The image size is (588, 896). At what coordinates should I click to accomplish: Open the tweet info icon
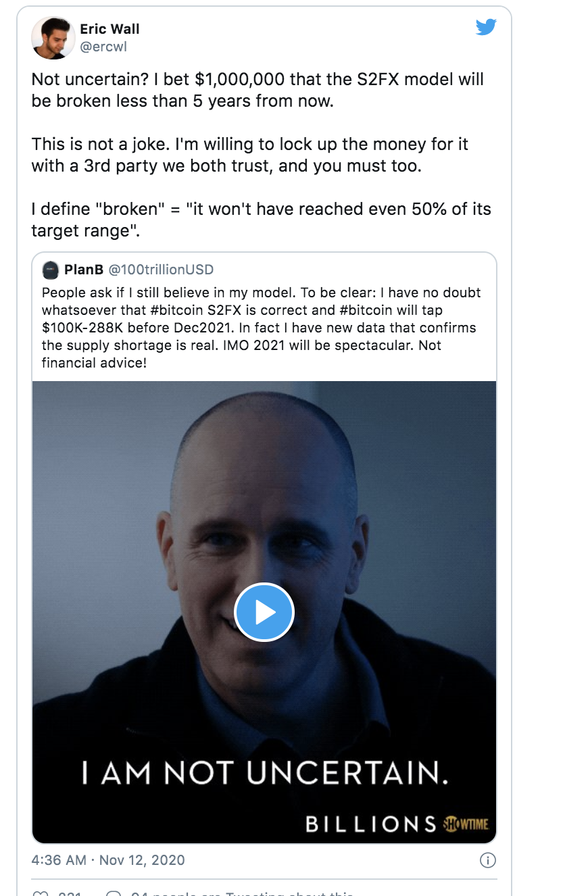click(487, 860)
